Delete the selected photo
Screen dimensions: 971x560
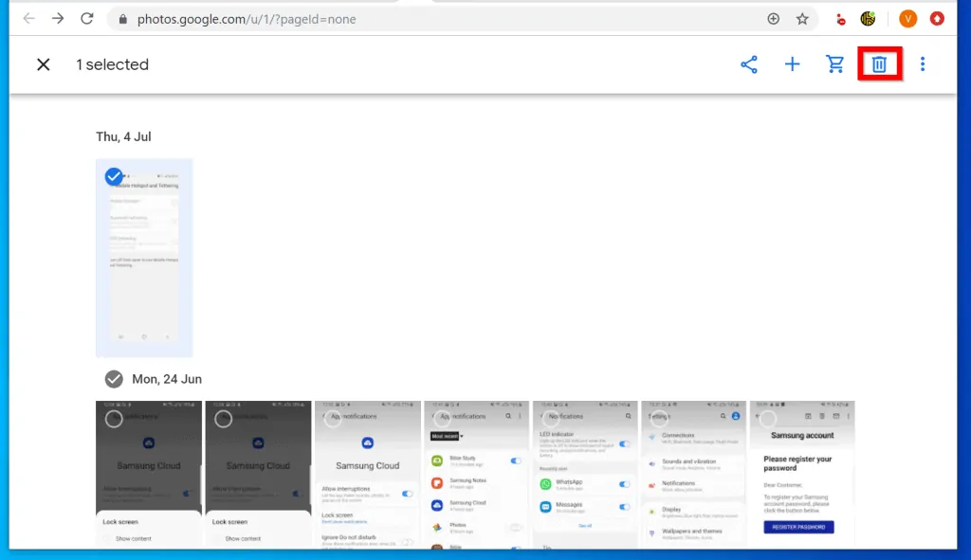(878, 63)
